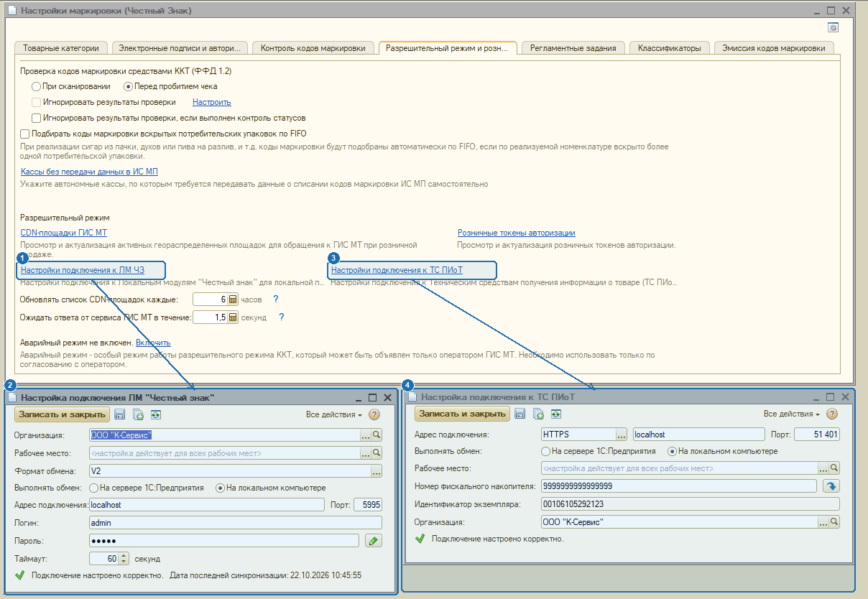The height and width of the screenshot is (599, 868).
Task: Switch to the "Эмиссия кодов маркировки" tab
Action: coord(774,48)
